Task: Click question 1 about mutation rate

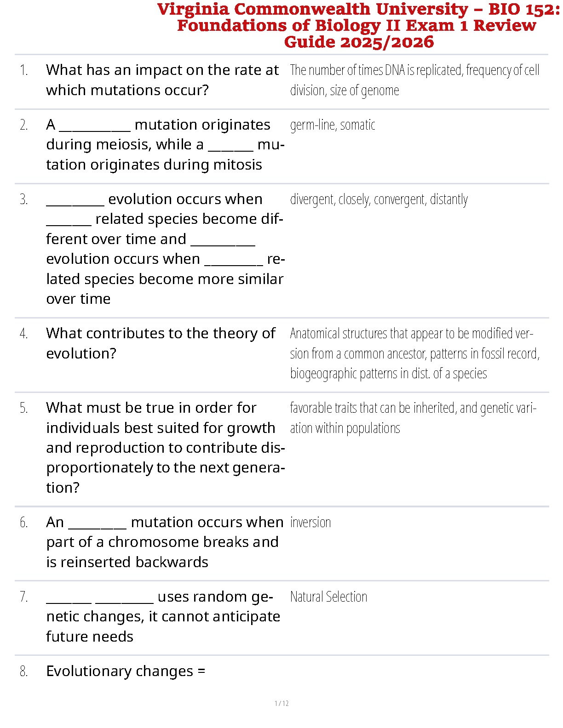Action: pos(162,80)
